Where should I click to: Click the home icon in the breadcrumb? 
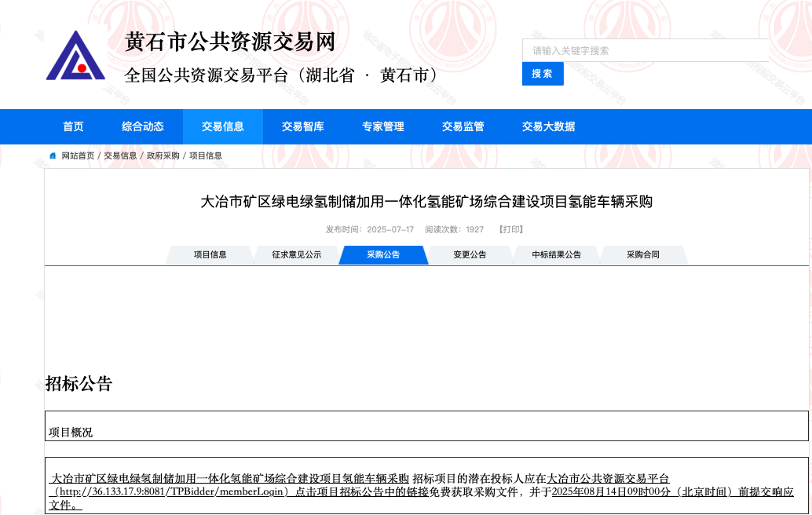pyautogui.click(x=53, y=156)
